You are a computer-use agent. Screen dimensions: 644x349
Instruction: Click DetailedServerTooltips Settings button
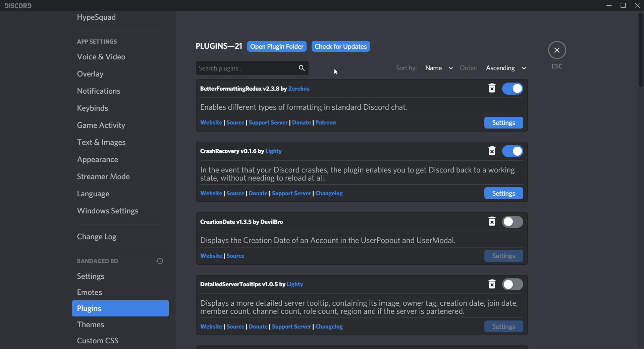(503, 327)
